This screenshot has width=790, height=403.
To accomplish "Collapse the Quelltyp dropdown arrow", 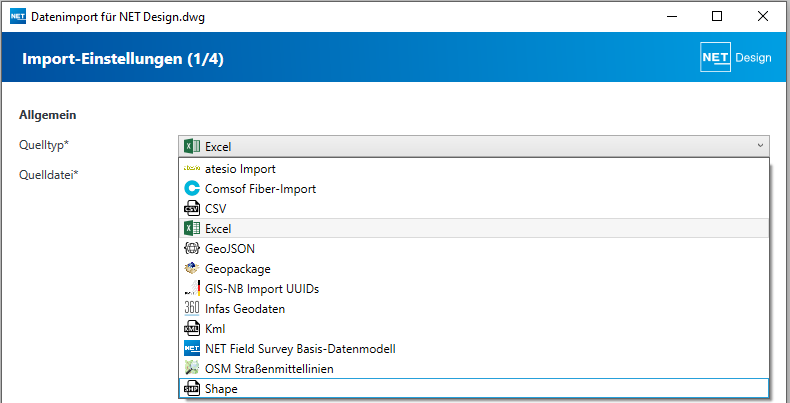I will (760, 146).
